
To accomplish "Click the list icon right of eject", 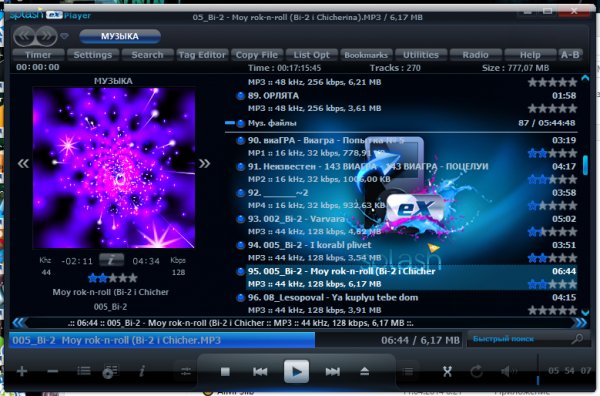I will click(408, 371).
